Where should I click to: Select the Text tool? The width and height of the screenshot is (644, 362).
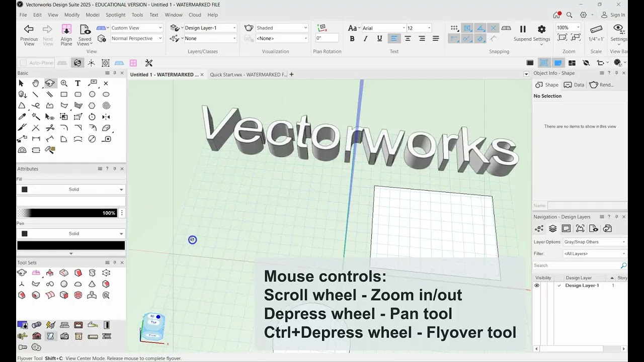pyautogui.click(x=78, y=83)
